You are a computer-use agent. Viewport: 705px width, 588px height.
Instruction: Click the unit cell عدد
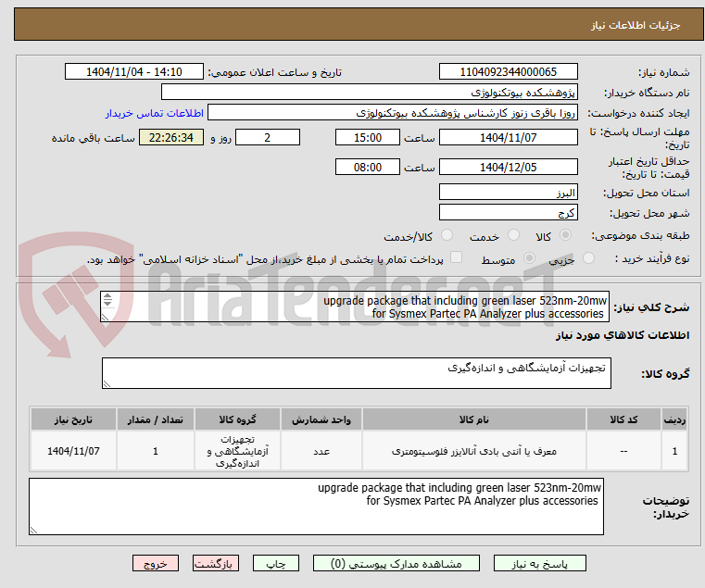click(x=321, y=451)
